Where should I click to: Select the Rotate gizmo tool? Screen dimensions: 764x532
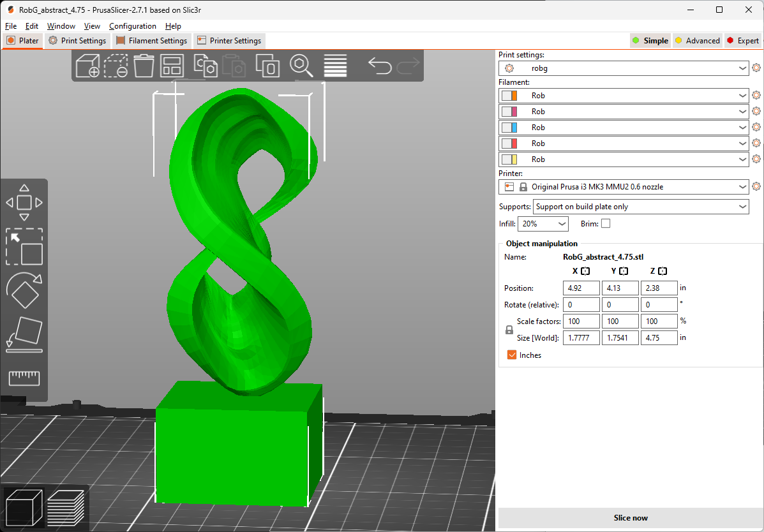[24, 291]
